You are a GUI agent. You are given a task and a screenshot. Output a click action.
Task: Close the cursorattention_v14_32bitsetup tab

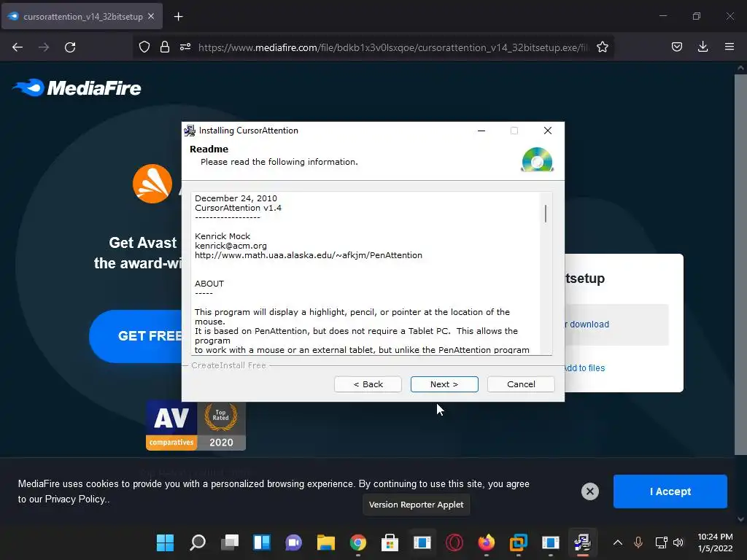151,16
